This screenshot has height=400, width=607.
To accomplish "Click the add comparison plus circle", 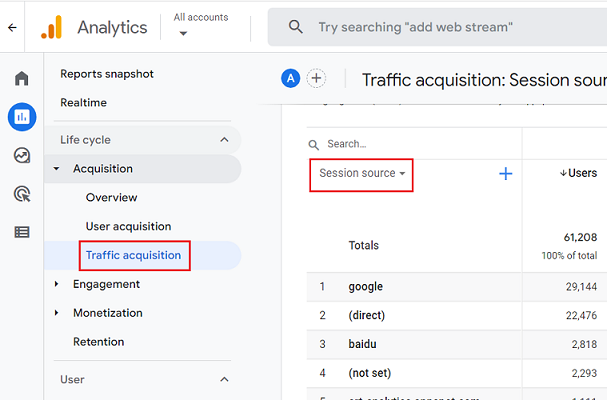I will click(316, 79).
